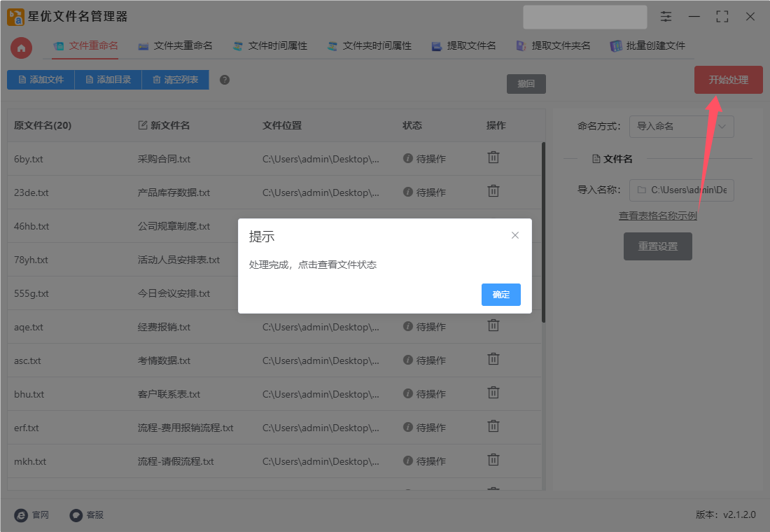Click the info status icon for aqe.txt
The height and width of the screenshot is (532, 770).
407,326
